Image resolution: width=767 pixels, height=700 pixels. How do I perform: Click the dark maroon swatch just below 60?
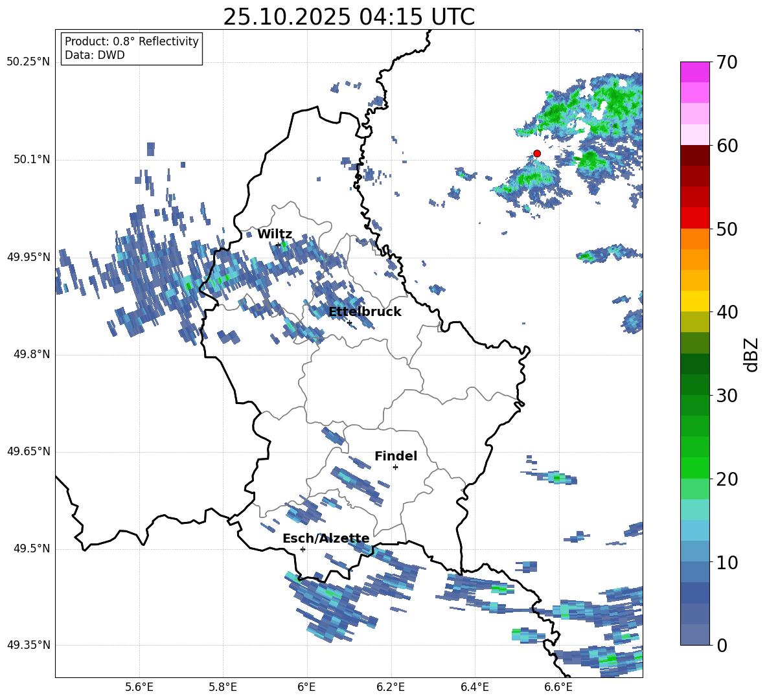coord(695,155)
